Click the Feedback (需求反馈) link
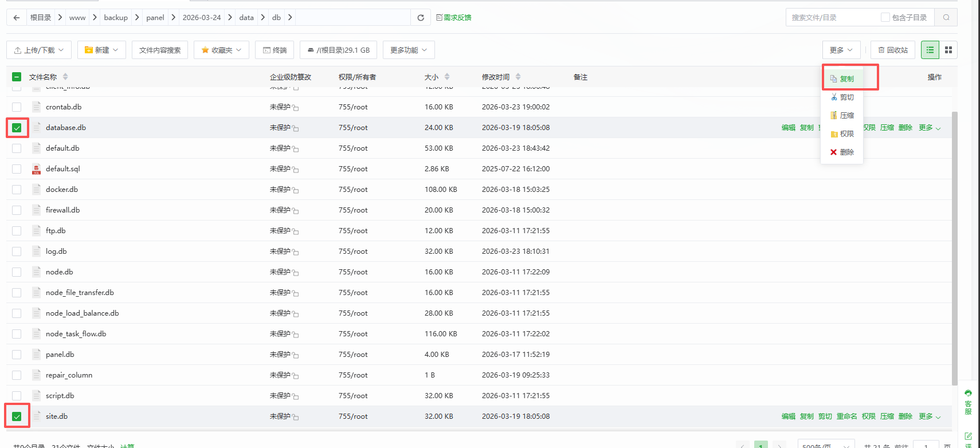 [x=453, y=18]
